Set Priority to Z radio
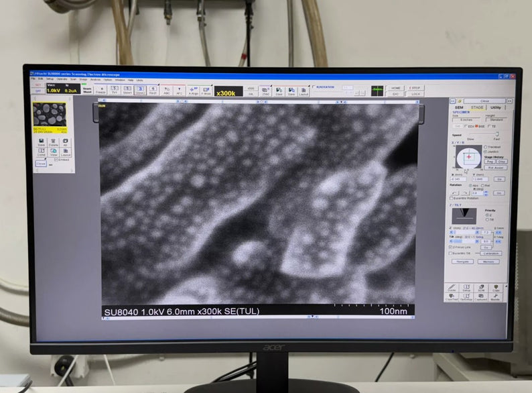The width and height of the screenshot is (532, 393). (487, 215)
